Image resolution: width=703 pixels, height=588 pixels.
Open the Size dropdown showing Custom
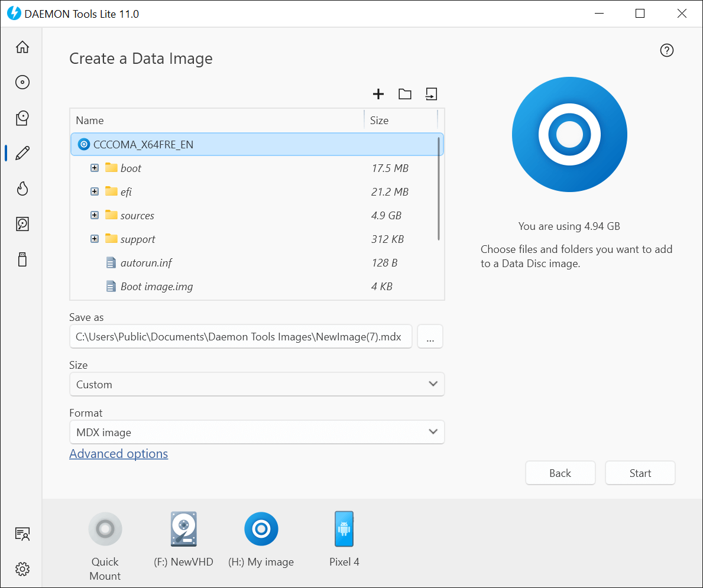(x=257, y=384)
